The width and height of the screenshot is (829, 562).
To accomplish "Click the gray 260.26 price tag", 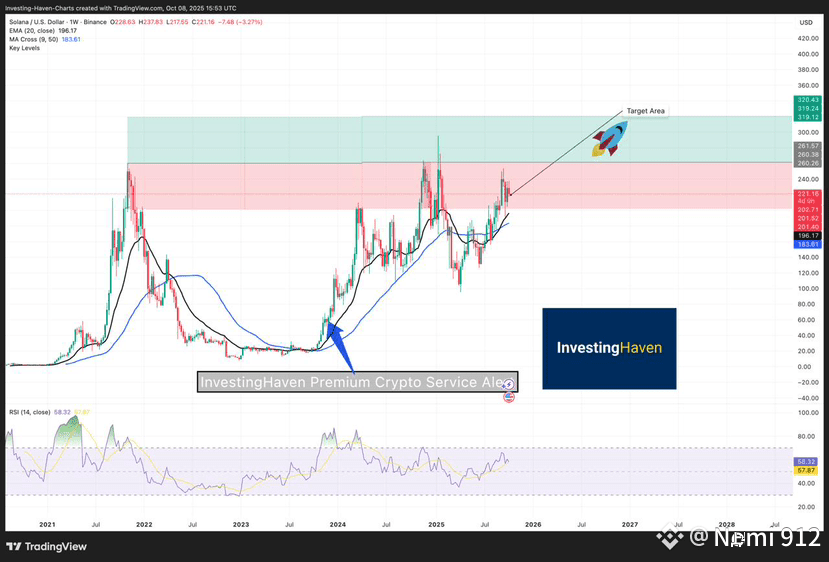I will coord(807,163).
